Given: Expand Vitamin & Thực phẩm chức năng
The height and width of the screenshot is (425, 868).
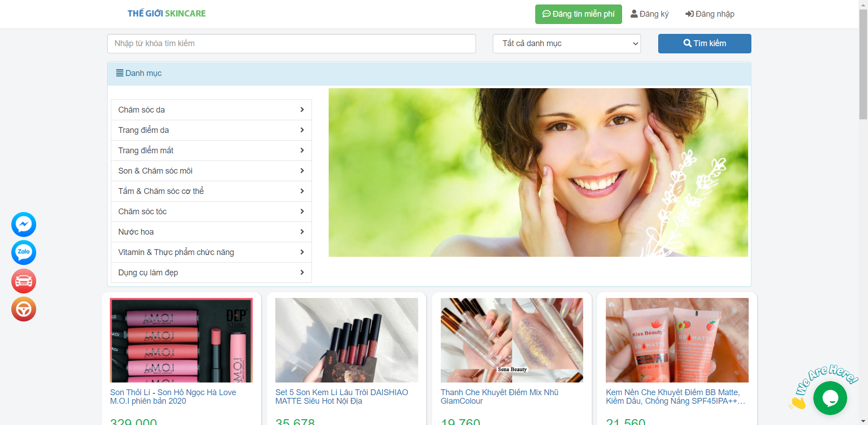Looking at the screenshot, I should [x=302, y=252].
